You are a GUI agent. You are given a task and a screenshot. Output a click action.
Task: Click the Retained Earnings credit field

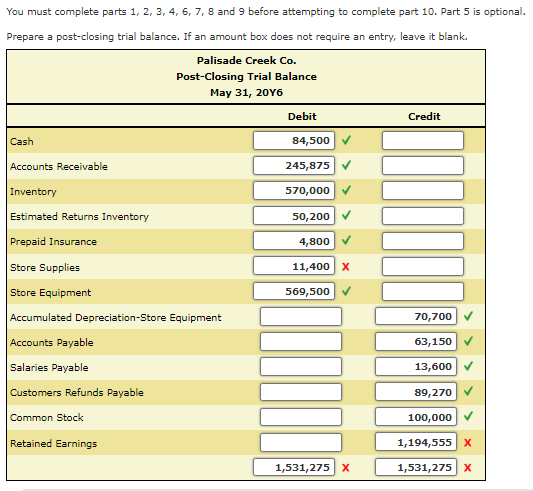coord(416,442)
